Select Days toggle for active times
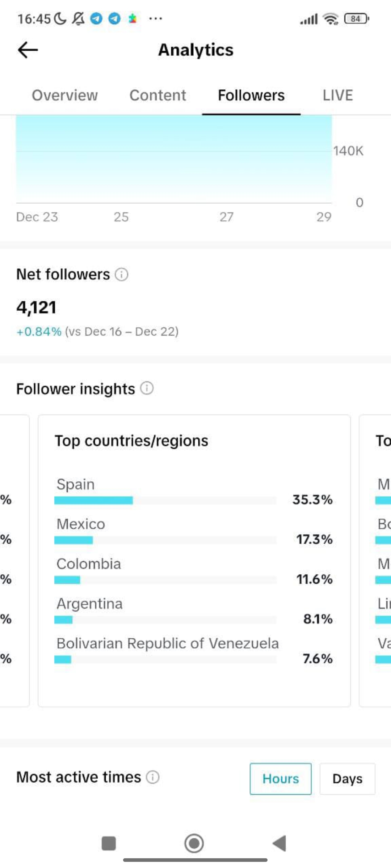The width and height of the screenshot is (391, 868). click(x=348, y=779)
